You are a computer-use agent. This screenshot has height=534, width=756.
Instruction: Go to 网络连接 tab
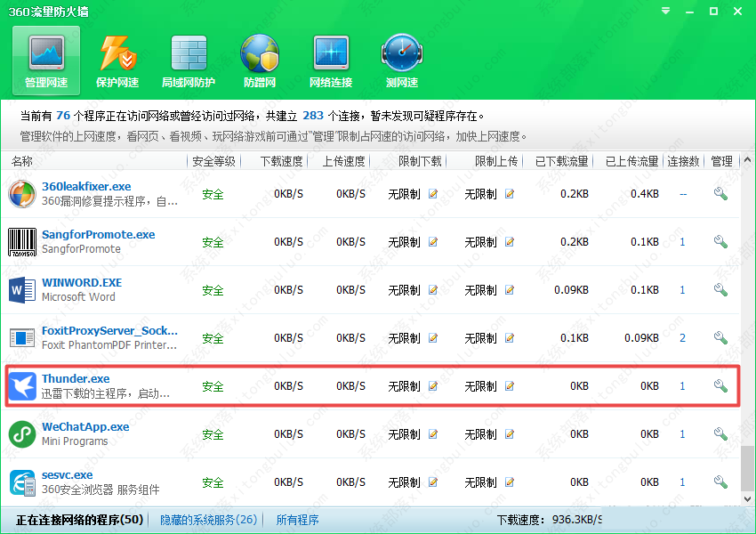331,61
